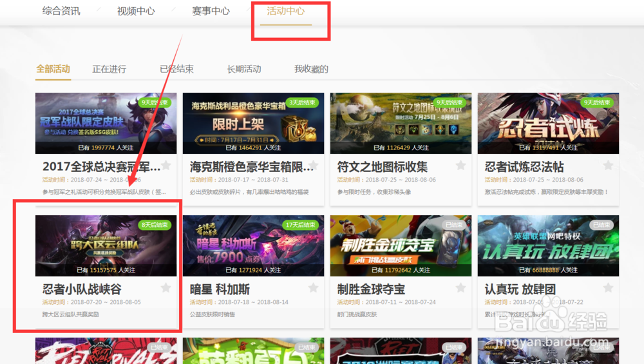This screenshot has height=364, width=644.
Task: Click 17天后结束 badge on 暗星科加斯 card
Action: (x=301, y=225)
